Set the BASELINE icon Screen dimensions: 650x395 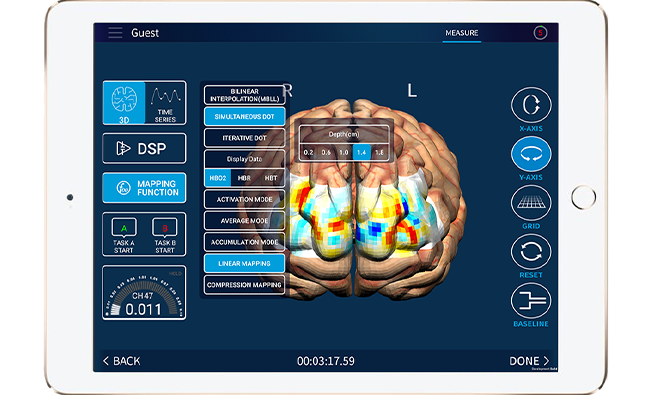click(x=531, y=300)
